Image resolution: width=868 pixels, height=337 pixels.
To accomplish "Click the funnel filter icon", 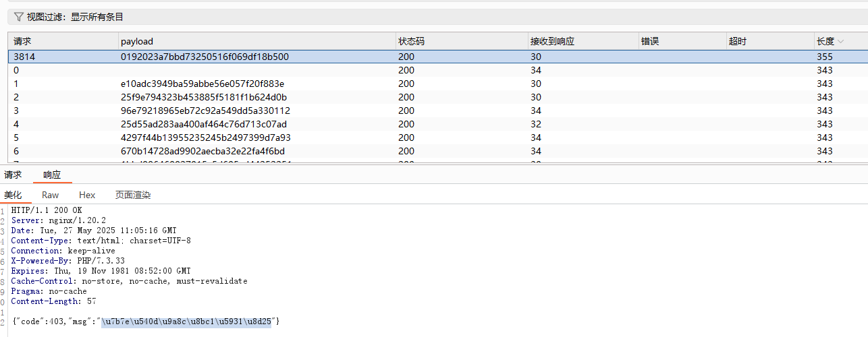I will click(18, 17).
